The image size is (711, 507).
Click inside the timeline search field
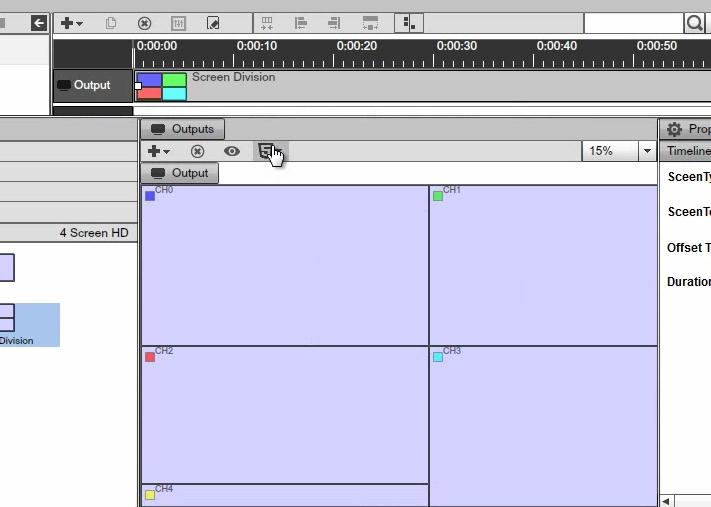coord(633,23)
